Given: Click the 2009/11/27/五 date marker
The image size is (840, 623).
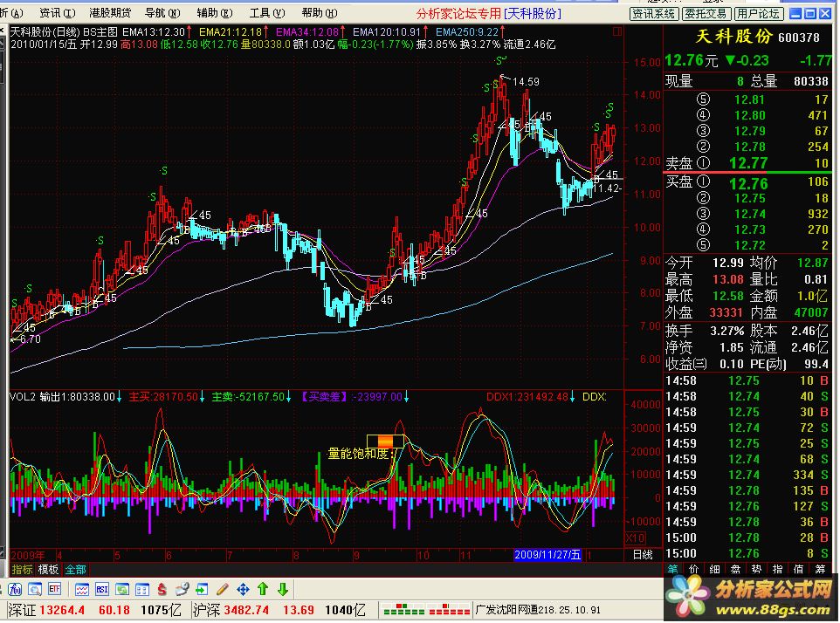Looking at the screenshot, I should coord(547,554).
